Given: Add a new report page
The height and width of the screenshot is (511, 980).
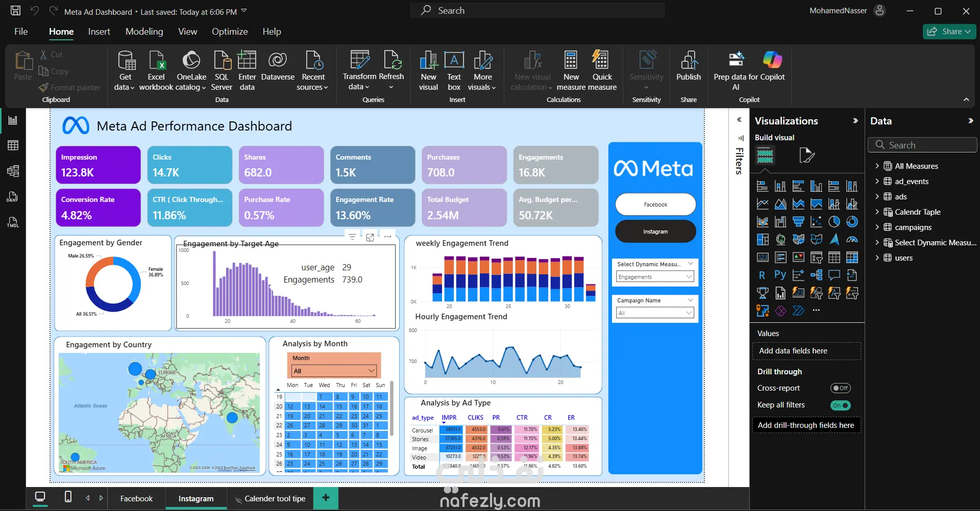Looking at the screenshot, I should (326, 498).
